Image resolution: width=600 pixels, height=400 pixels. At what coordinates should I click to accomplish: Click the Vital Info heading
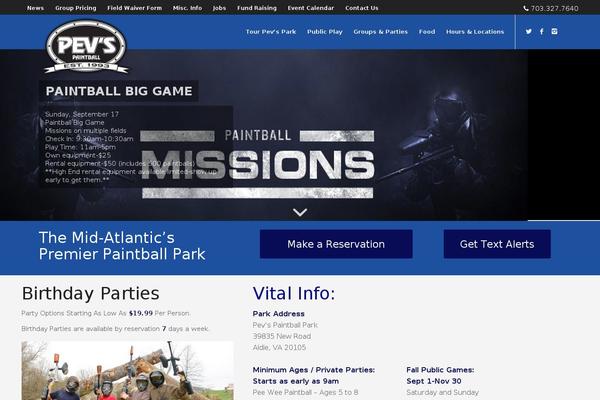pos(294,294)
